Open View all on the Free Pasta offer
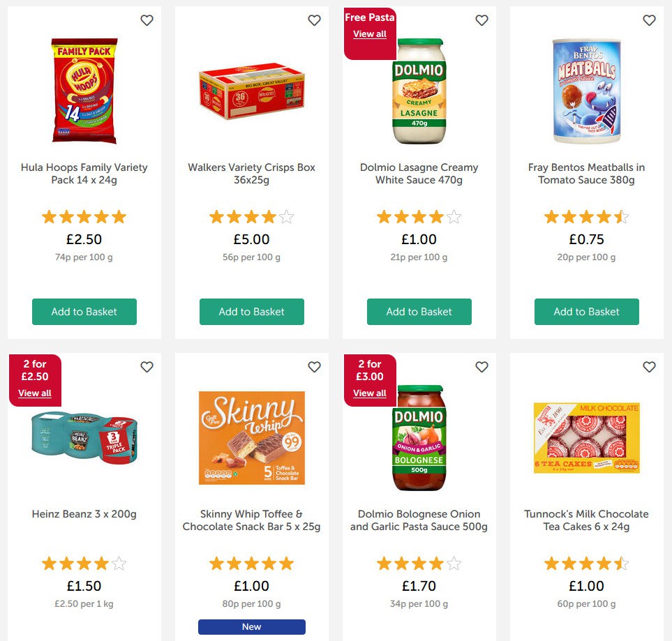 368,33
